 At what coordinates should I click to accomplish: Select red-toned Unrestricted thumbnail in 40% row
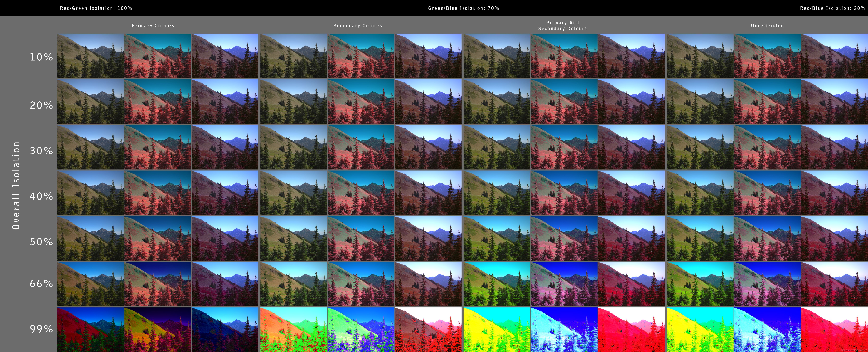(x=768, y=193)
